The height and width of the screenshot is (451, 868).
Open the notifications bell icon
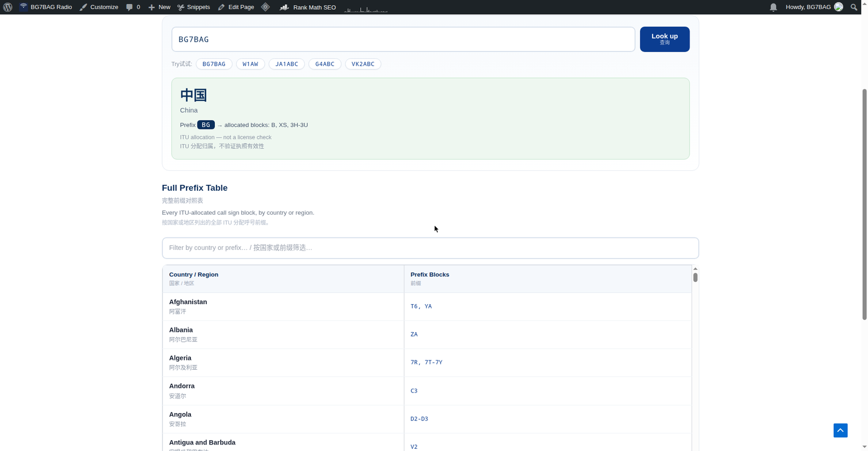point(774,7)
